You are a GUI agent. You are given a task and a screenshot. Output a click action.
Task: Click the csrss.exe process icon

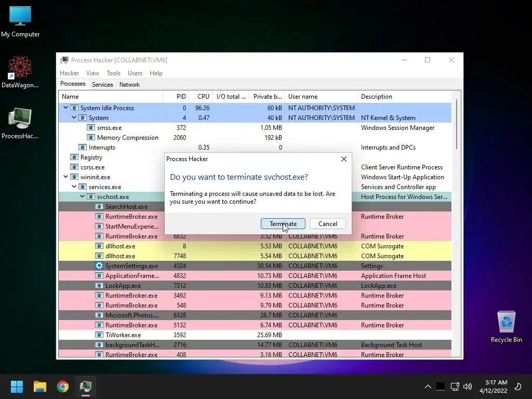[74, 167]
